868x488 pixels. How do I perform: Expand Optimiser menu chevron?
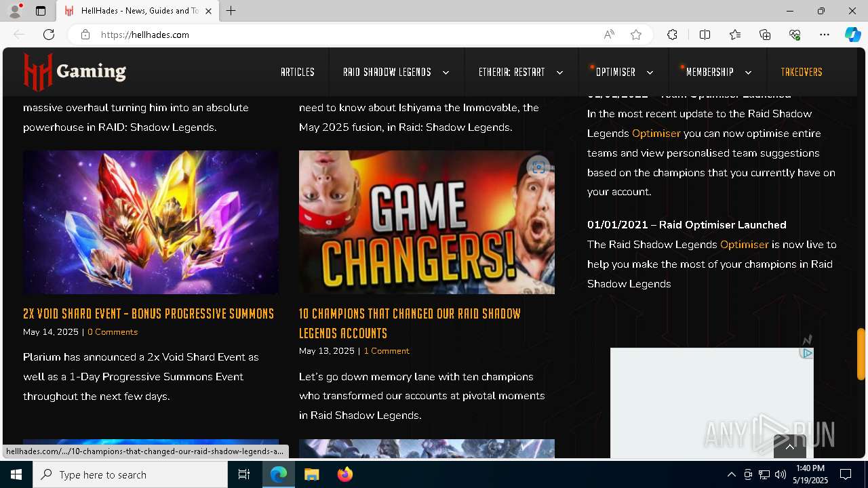click(650, 73)
